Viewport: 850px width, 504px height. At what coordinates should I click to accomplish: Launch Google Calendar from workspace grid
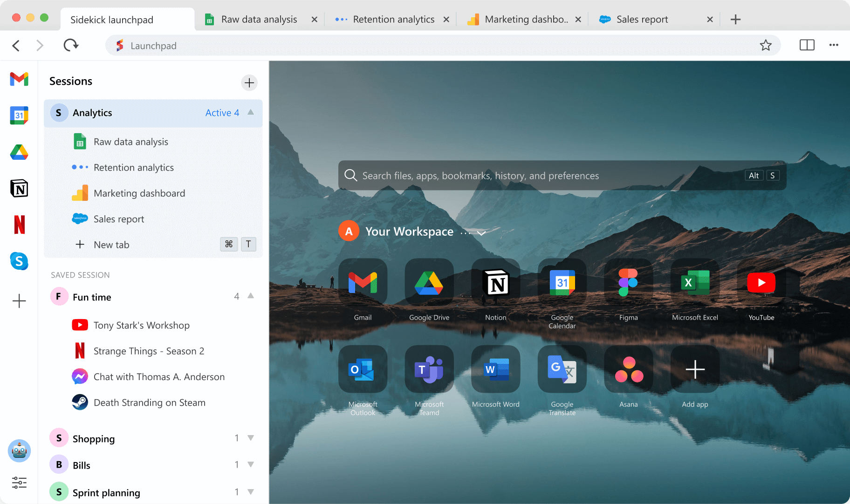click(x=562, y=282)
